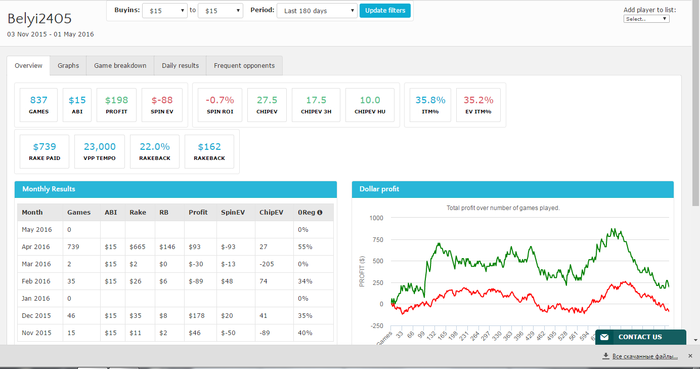Click the 23,000 VPP TEMPO stat box
The width and height of the screenshot is (700, 369).
pos(100,152)
